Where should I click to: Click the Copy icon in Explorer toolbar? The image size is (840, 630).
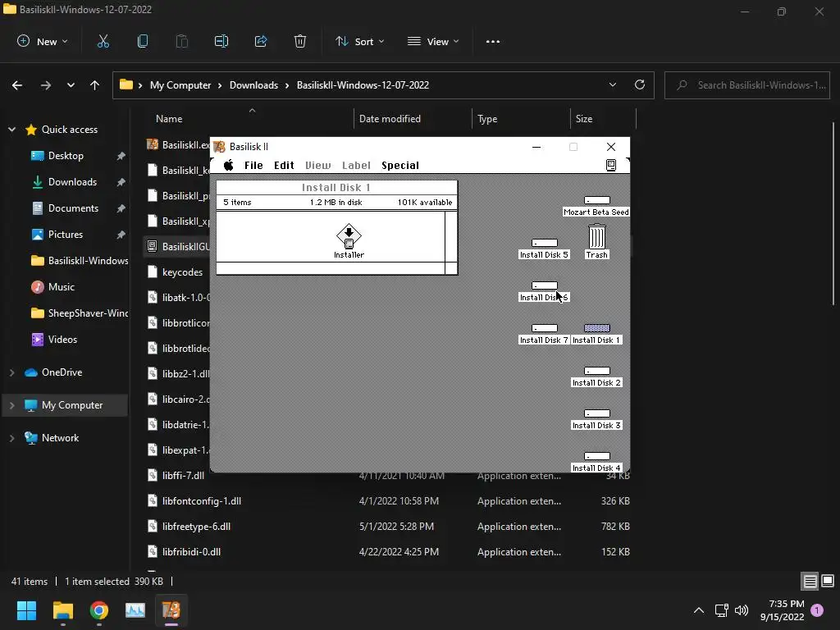pos(143,41)
